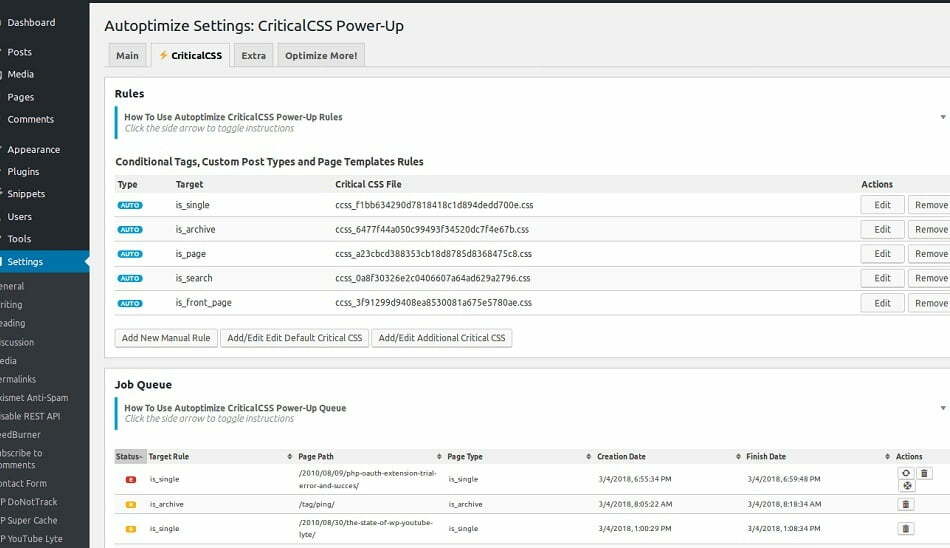Remove the is_page rule
The height and width of the screenshot is (548, 950).
pos(929,253)
